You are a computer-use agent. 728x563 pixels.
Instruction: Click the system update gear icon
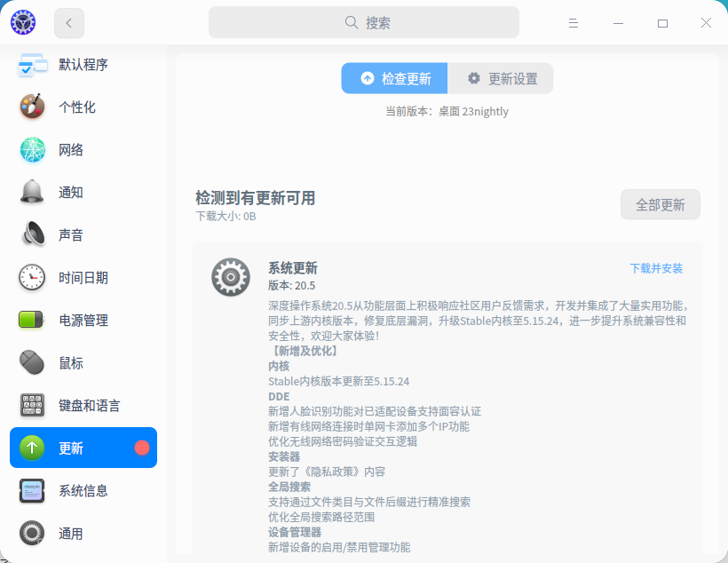click(x=231, y=277)
